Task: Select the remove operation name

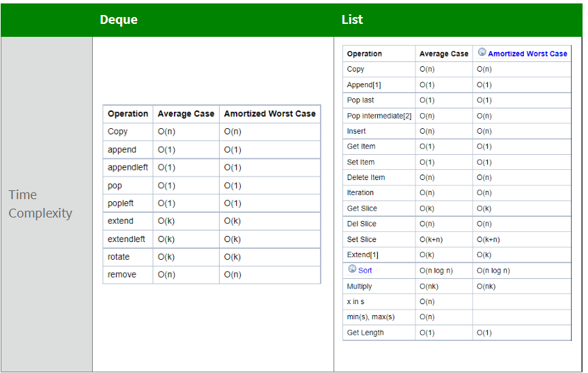Action: (x=122, y=274)
